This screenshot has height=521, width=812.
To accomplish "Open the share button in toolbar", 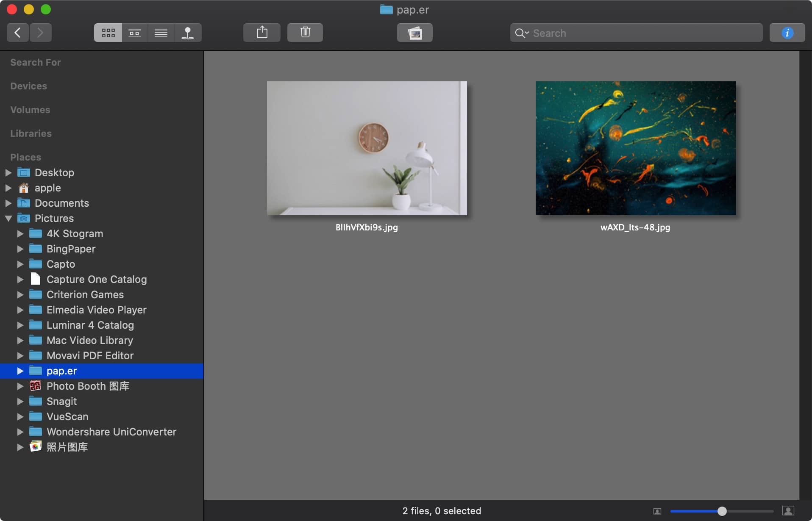I will point(262,33).
